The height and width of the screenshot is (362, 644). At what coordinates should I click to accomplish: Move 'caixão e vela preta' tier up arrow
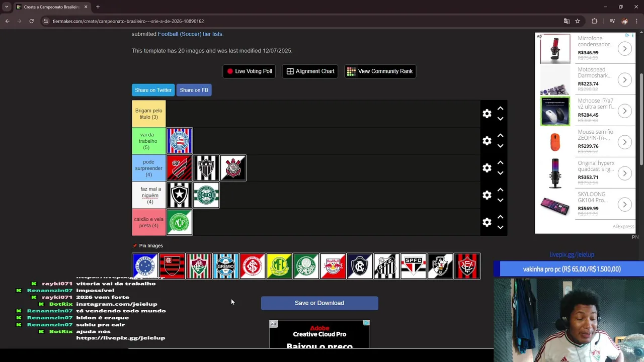click(500, 217)
